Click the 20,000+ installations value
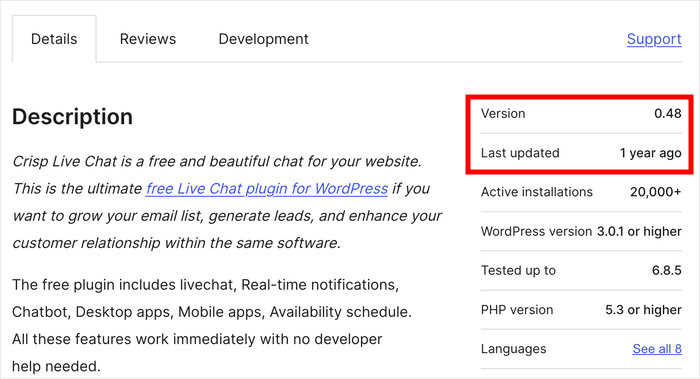The image size is (700, 379). (655, 192)
